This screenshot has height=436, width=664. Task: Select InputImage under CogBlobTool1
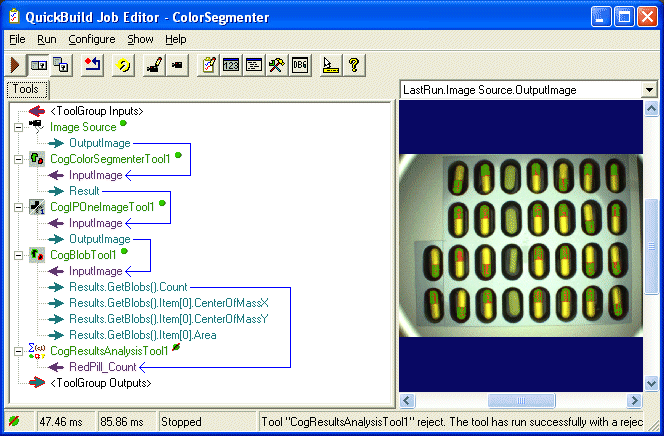96,271
